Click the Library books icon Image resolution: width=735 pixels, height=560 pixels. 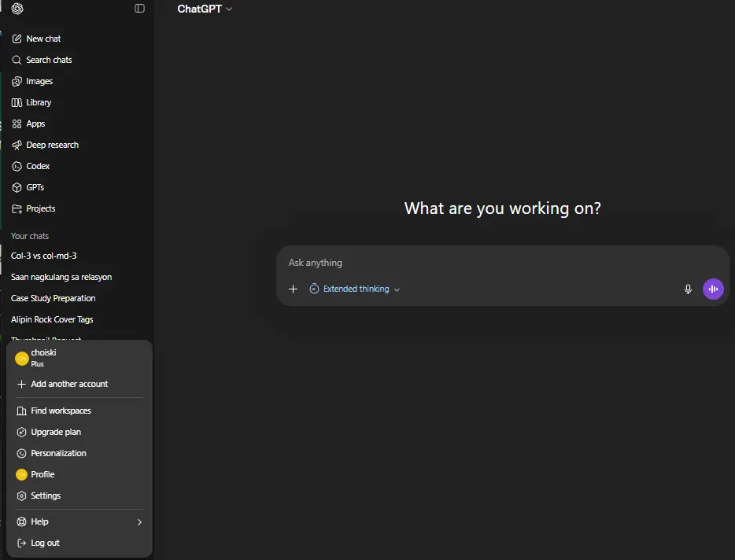[17, 102]
